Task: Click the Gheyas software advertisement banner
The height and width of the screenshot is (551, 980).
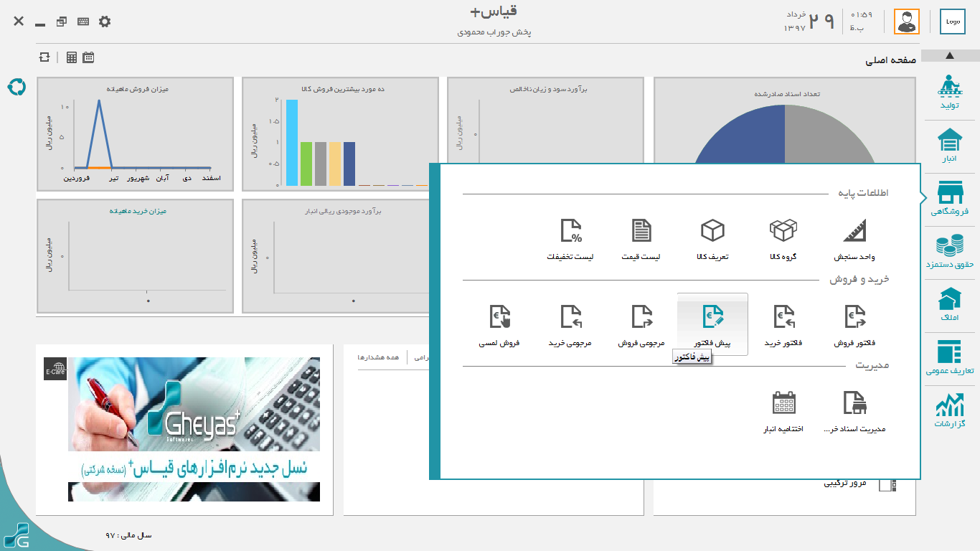Action: [x=194, y=429]
